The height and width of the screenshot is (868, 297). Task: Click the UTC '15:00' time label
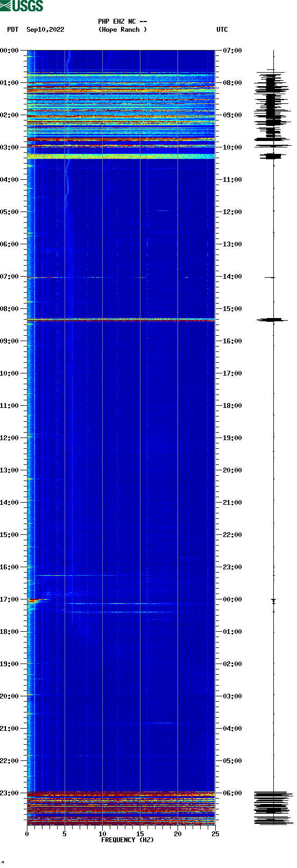[x=232, y=309]
